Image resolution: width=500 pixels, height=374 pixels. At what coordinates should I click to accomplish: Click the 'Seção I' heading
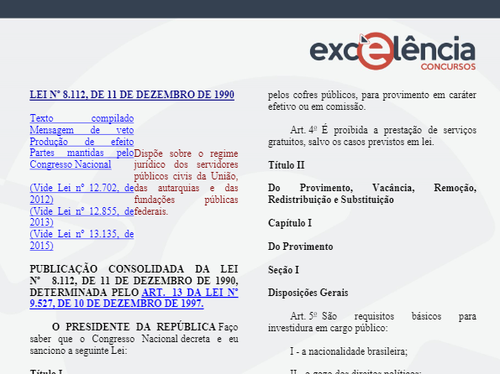coord(283,269)
